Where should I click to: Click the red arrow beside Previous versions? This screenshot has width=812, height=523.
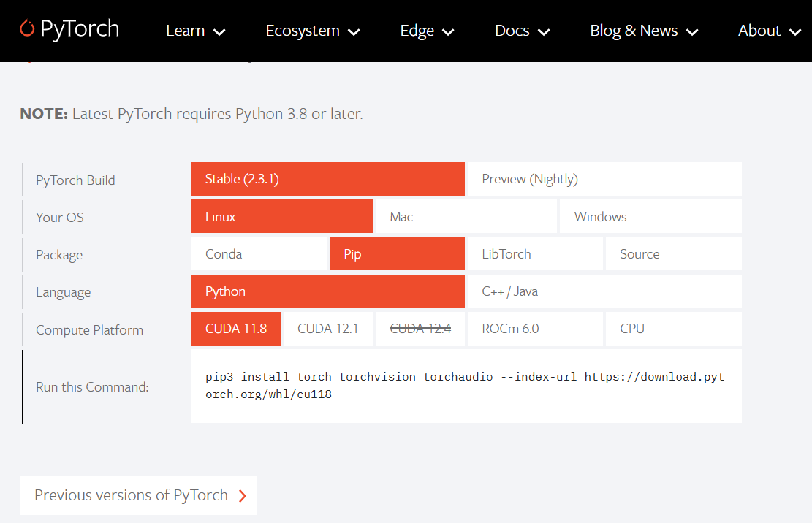243,496
